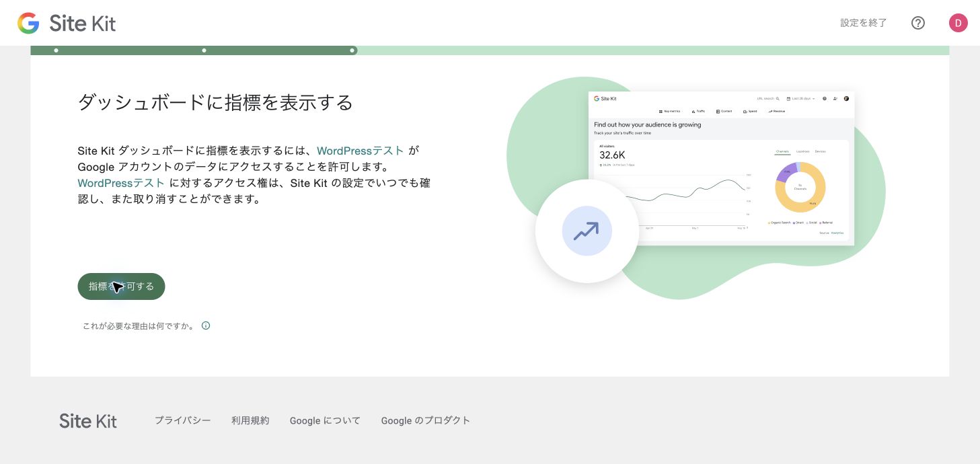Click the info icon beside これが必要な理由は何ですか

pyautogui.click(x=206, y=325)
